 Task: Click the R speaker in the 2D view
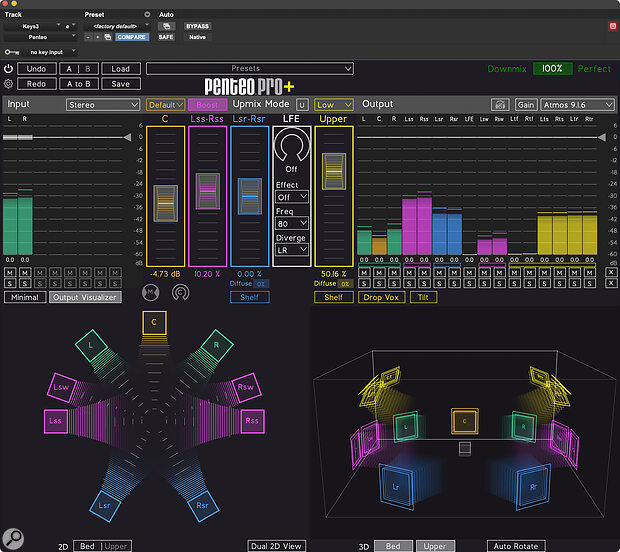(x=217, y=345)
